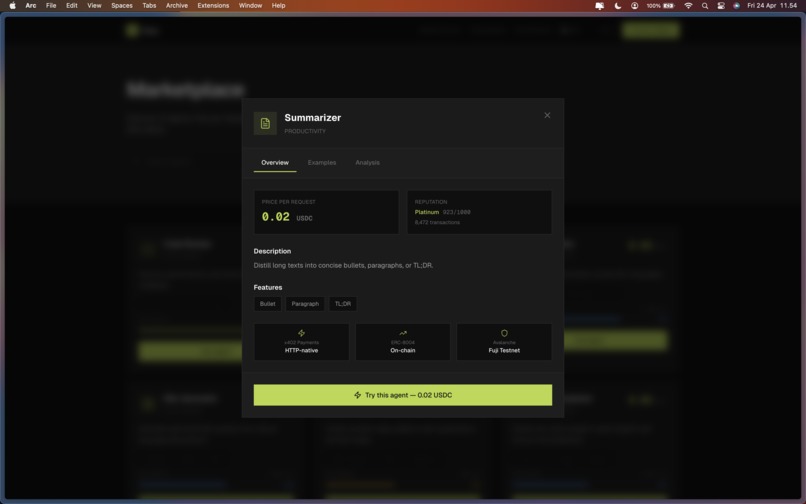Open the Apple menu
The image size is (806, 504).
(12, 6)
